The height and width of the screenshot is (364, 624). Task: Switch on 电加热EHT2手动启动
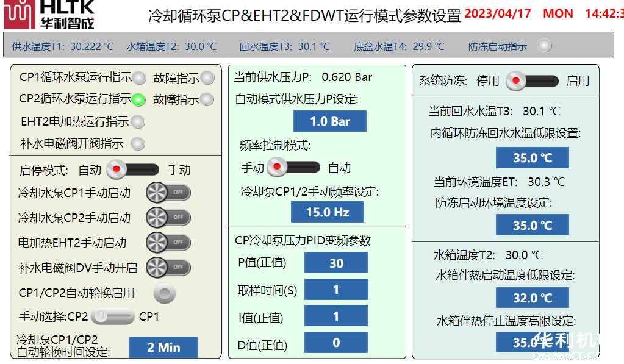coord(168,242)
